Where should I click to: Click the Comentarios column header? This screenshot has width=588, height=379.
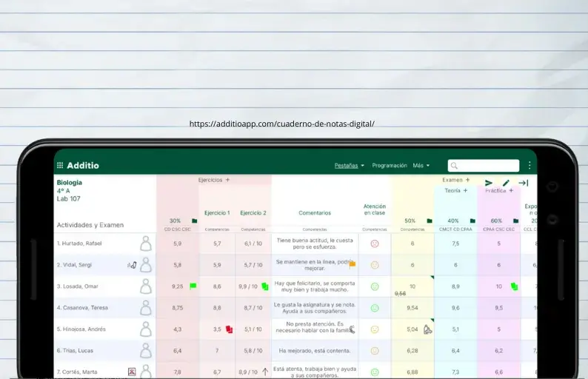315,213
